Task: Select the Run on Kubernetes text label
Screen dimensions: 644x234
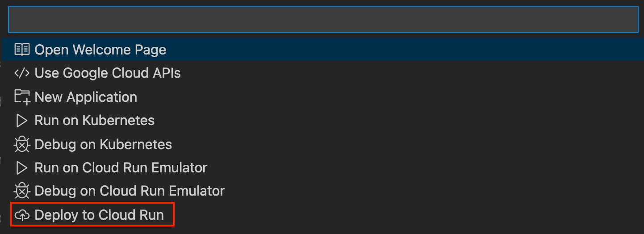Action: pos(94,121)
